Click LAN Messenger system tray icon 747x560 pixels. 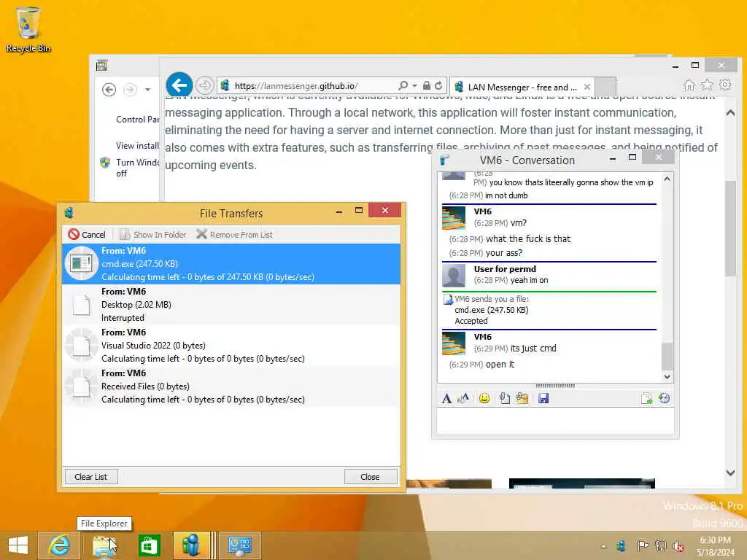[x=622, y=545]
